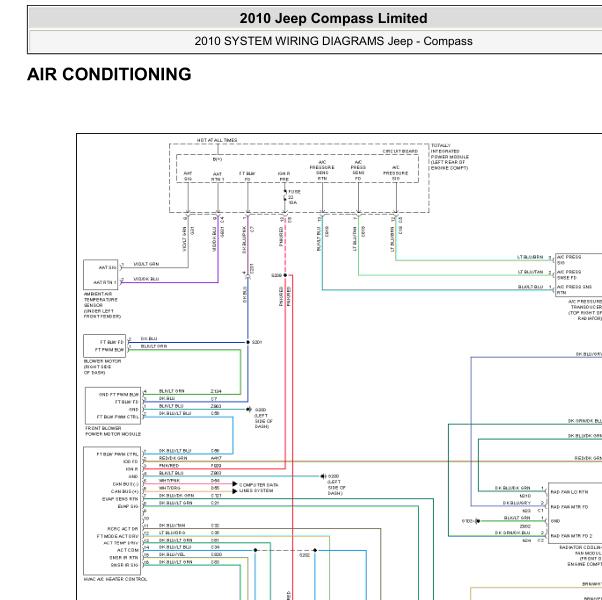The image size is (602, 600).
Task: Click "2010 SYSTEM WIRING DIAGRAMS Jeep - Compass" subtitle
Action: (x=333, y=41)
